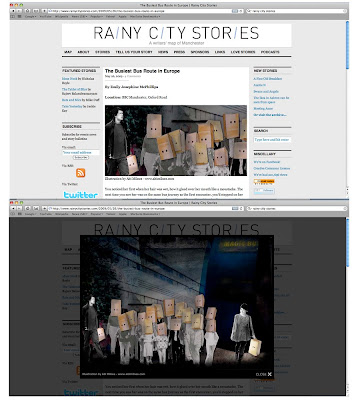Open the first story link under New Stories
The width and height of the screenshot is (360, 400).
point(268,79)
